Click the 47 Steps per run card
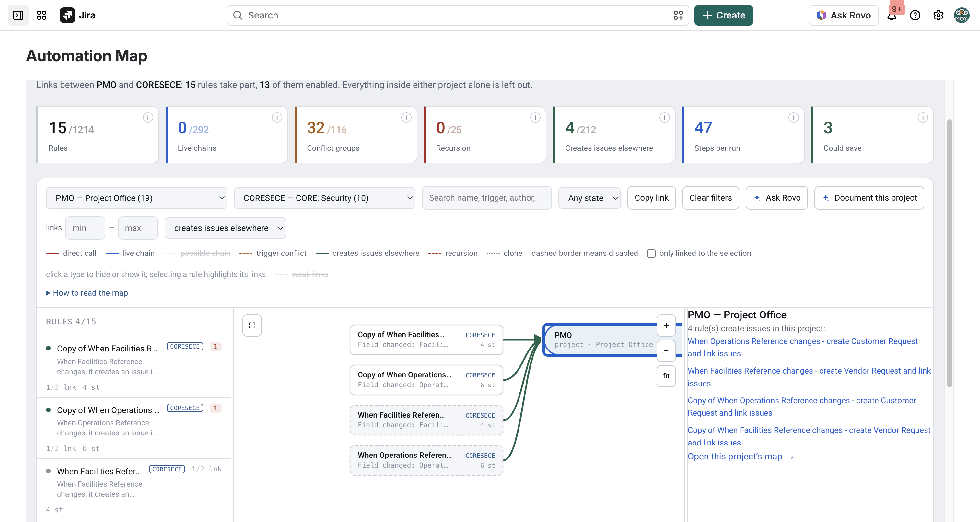 [743, 135]
